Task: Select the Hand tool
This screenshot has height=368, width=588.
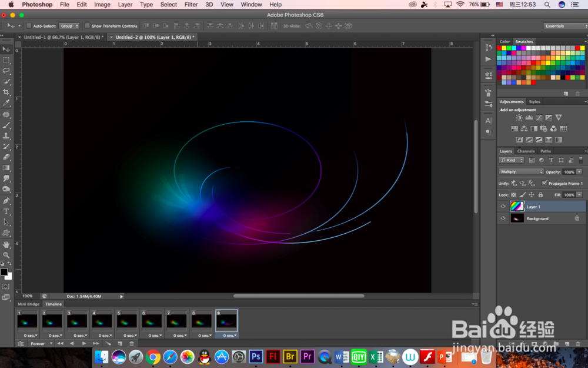Action: point(6,244)
